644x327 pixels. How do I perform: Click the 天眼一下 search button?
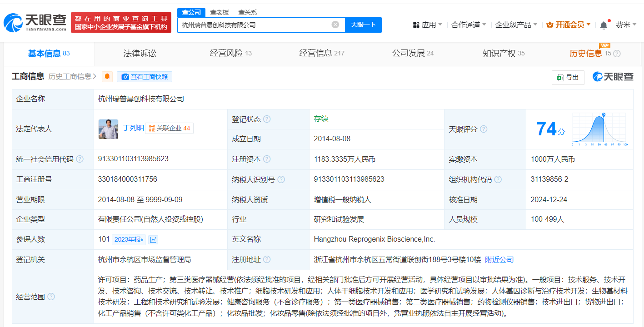(x=363, y=25)
